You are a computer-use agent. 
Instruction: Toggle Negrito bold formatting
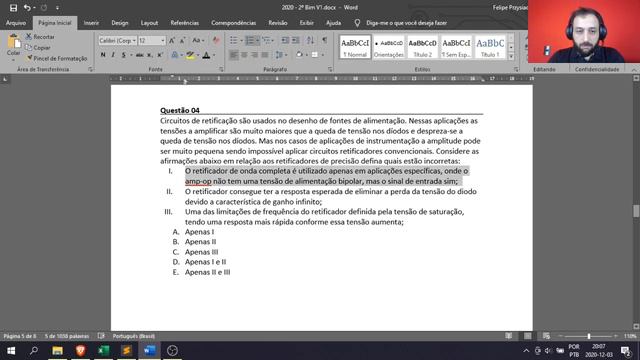[x=103, y=55]
